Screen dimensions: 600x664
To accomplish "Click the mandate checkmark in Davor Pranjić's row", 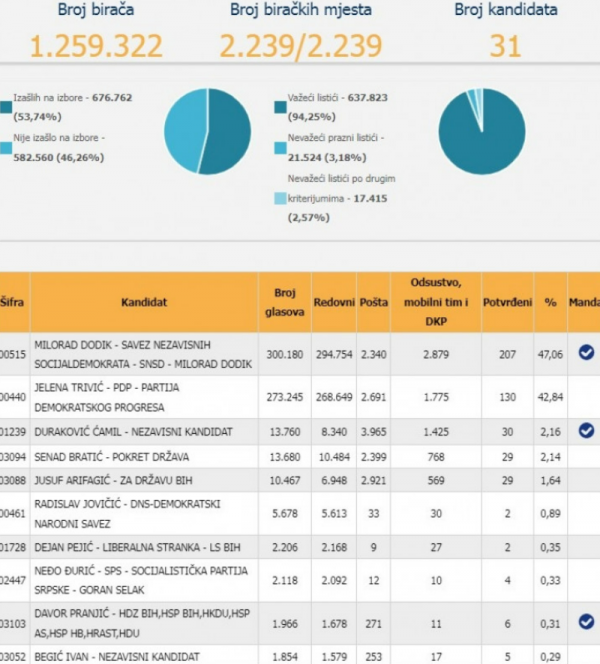I will pos(586,621).
